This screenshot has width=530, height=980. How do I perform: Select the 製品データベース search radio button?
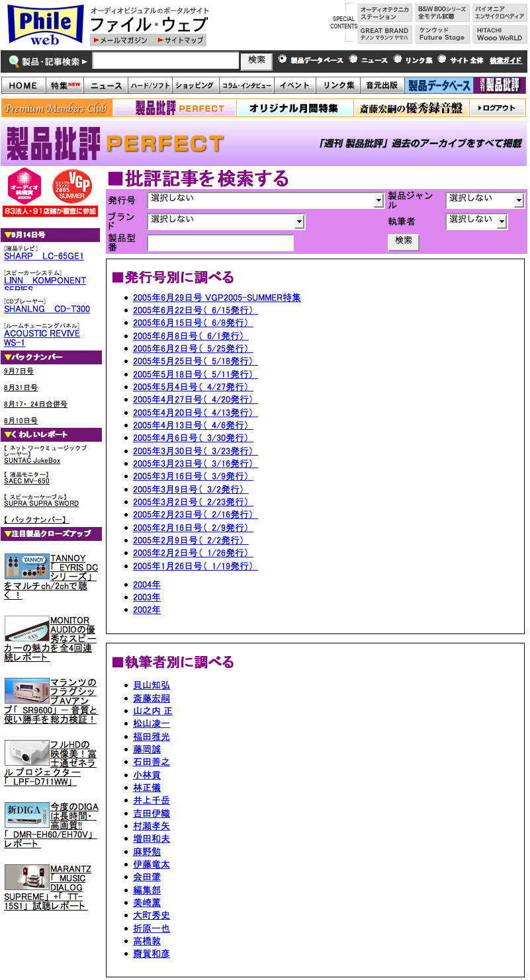(x=283, y=59)
